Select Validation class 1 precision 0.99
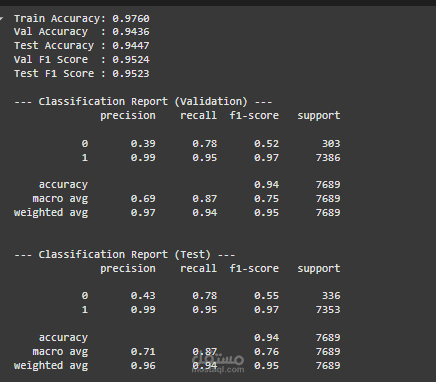436x382 pixels. (x=143, y=158)
